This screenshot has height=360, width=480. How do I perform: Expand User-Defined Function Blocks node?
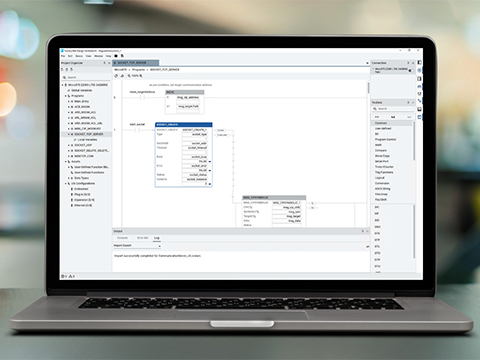[69, 167]
